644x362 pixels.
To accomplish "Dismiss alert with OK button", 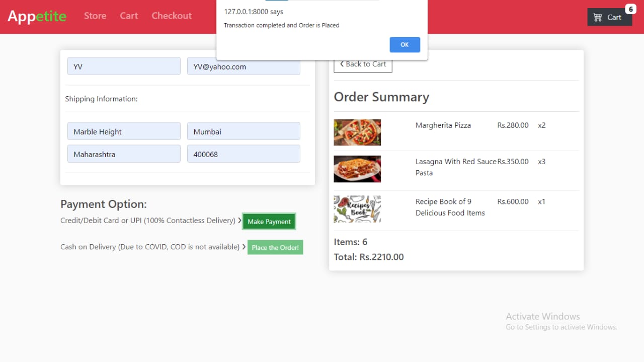I will [x=405, y=45].
